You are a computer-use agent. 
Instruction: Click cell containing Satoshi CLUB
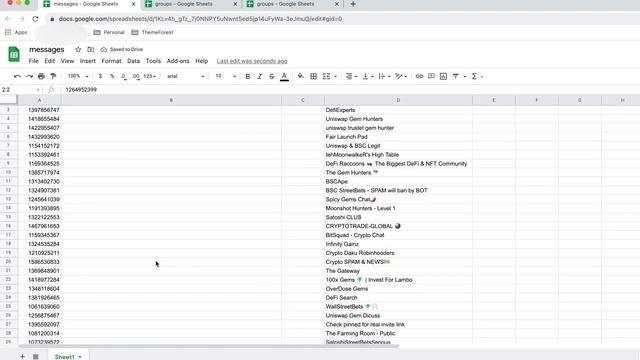(398, 217)
